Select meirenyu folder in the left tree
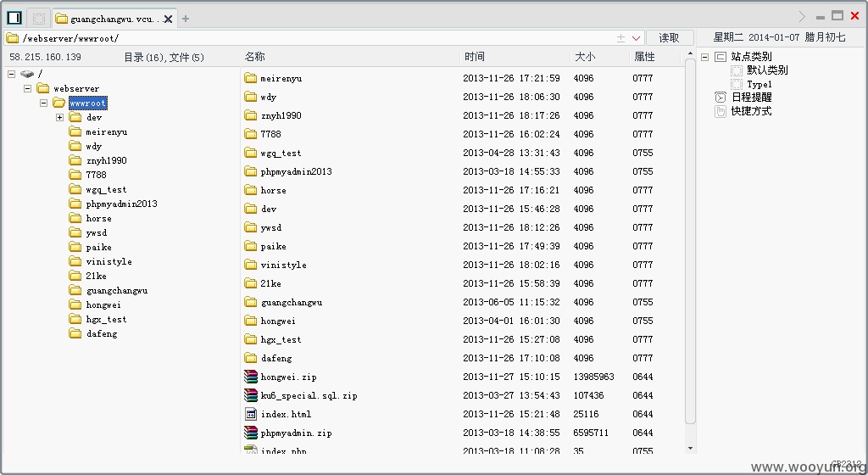The image size is (868, 475). pyautogui.click(x=106, y=131)
